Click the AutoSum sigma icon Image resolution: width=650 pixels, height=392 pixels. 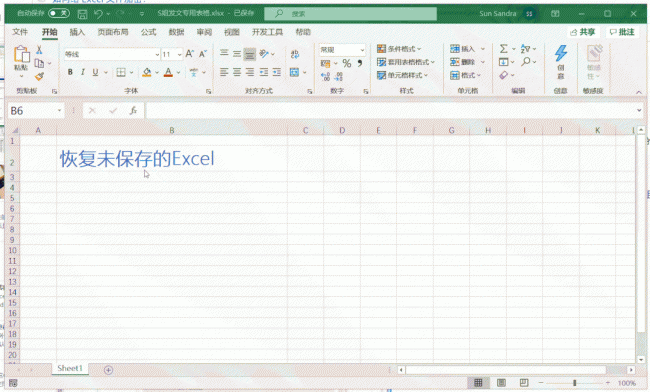tap(503, 49)
